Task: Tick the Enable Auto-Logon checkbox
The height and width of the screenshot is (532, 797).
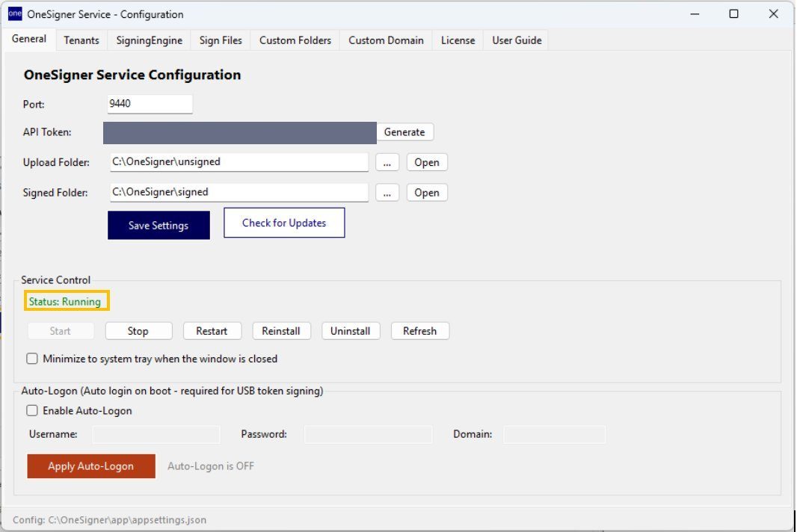Action: pos(32,410)
